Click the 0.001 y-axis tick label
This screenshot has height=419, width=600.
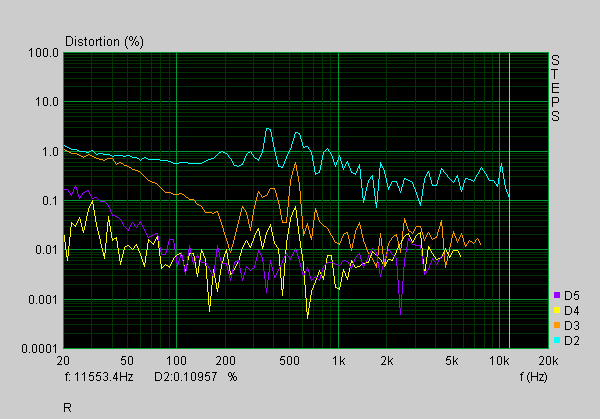(x=43, y=300)
